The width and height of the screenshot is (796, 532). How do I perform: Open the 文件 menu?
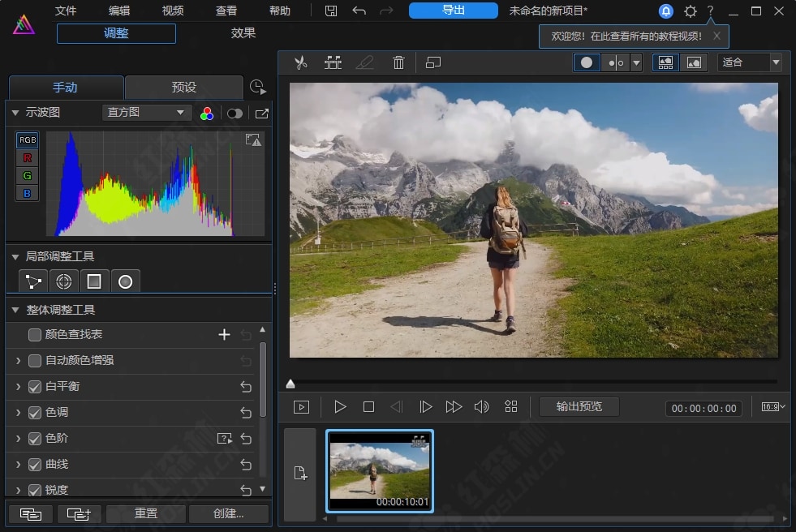pos(66,11)
